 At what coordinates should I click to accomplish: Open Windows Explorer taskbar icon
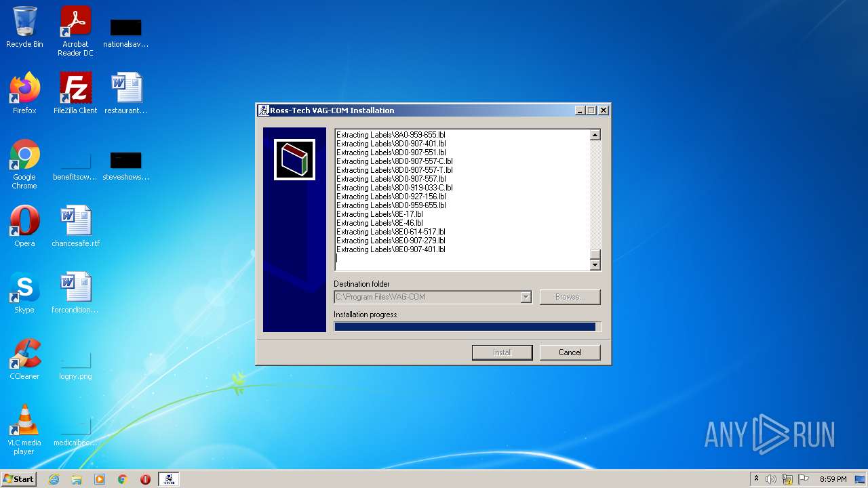[77, 479]
